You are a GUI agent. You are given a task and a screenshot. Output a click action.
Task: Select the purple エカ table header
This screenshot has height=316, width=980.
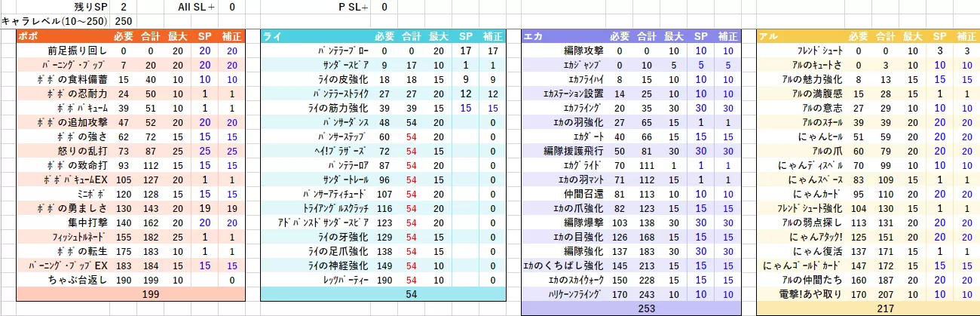[630, 36]
